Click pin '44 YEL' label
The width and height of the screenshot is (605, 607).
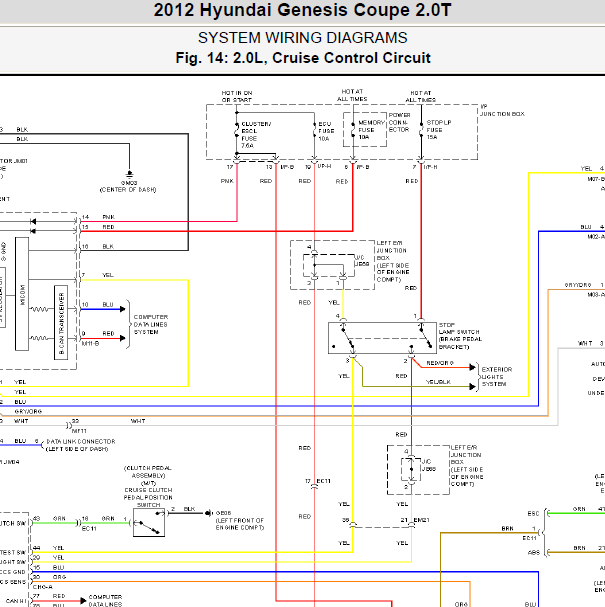pyautogui.click(x=48, y=548)
